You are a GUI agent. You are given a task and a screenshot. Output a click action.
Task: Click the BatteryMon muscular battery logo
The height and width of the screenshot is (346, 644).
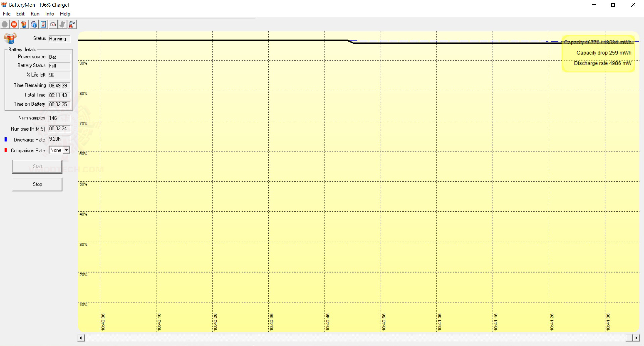(x=10, y=38)
